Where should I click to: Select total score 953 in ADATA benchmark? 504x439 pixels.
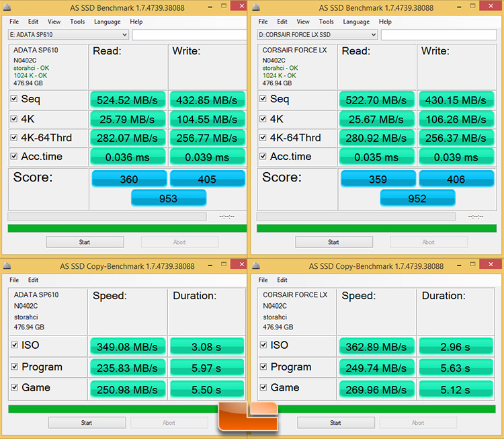(x=169, y=198)
